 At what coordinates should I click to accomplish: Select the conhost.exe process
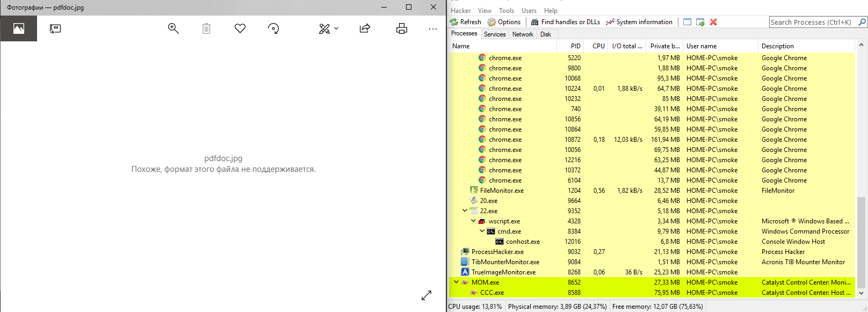pos(652,242)
